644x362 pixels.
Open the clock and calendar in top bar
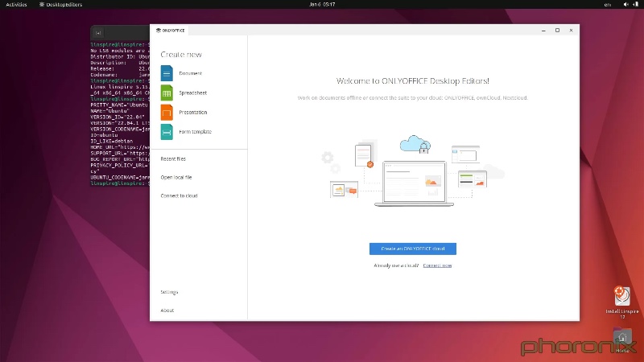coord(321,4)
